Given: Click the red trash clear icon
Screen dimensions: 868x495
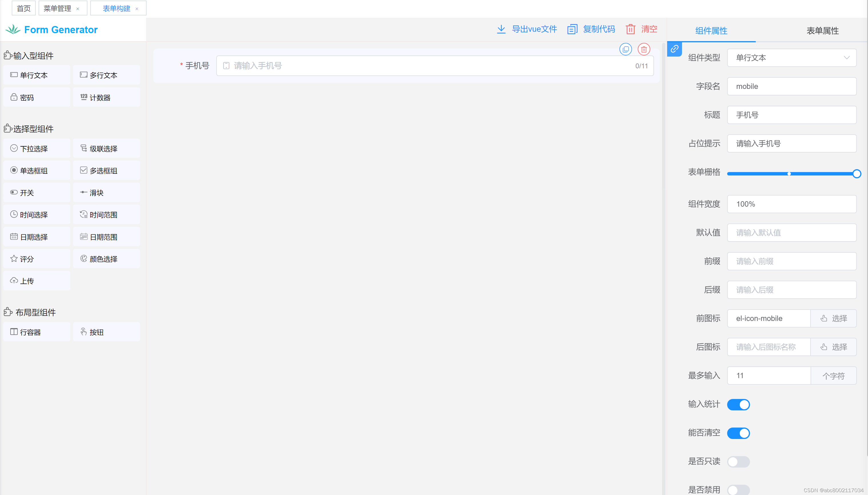Looking at the screenshot, I should coord(631,29).
